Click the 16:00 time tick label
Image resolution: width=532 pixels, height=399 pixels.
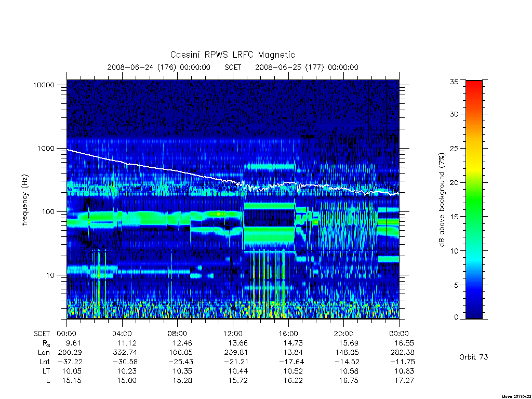tap(288, 334)
